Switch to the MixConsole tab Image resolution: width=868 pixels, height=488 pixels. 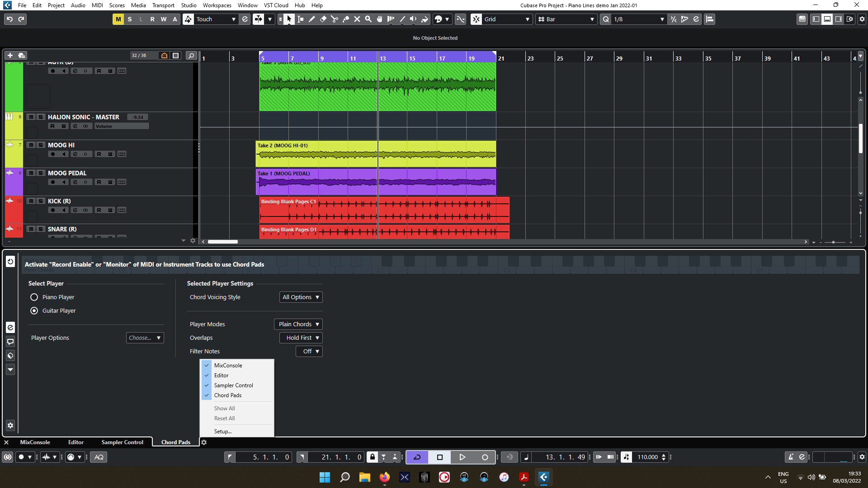click(35, 442)
